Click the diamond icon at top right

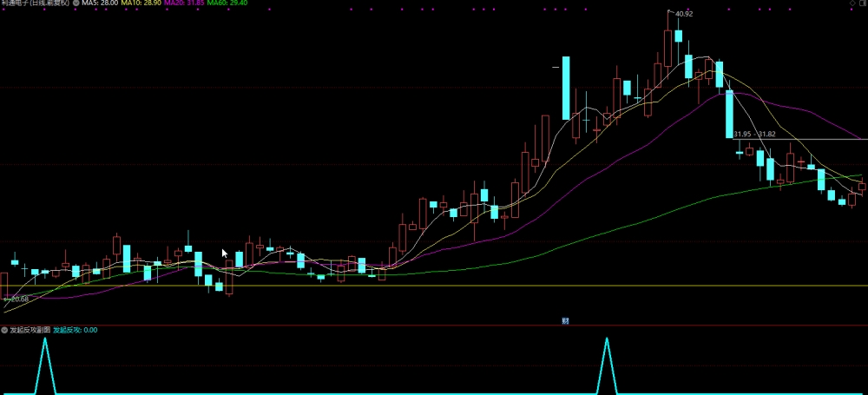coord(852,3)
